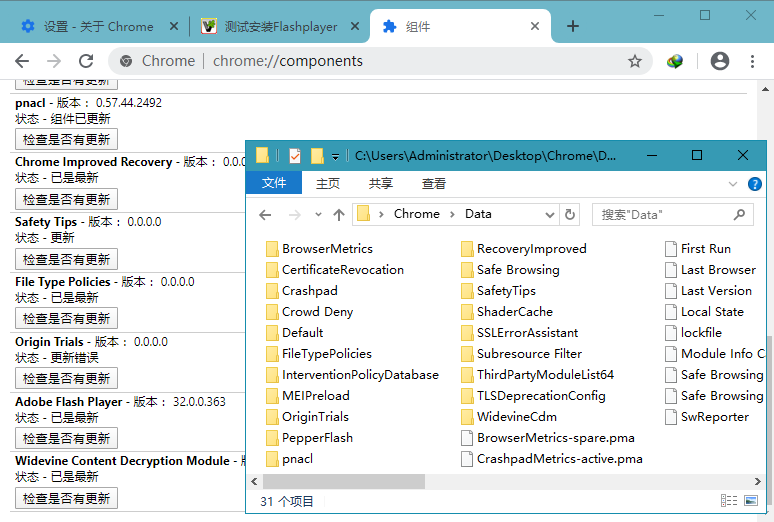The width and height of the screenshot is (774, 522).
Task: Switch Explorer to the details list view
Action: (729, 500)
